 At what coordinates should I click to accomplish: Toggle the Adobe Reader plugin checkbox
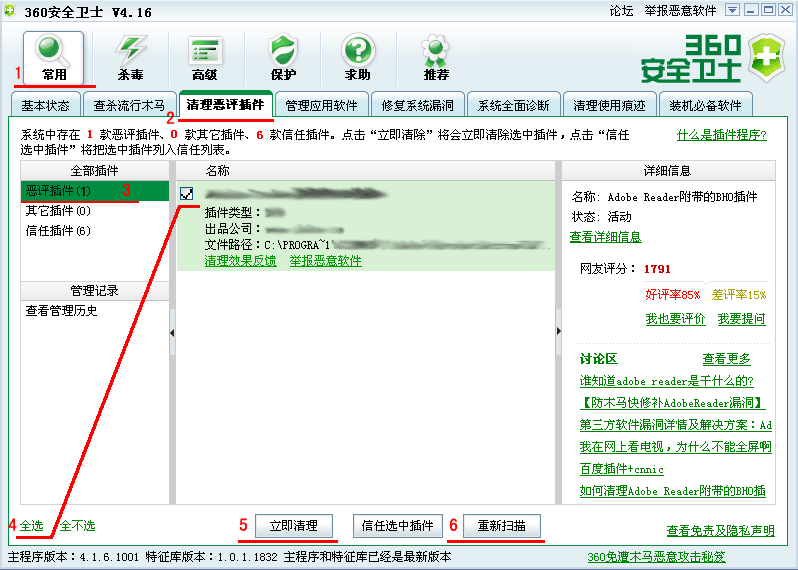click(x=186, y=193)
